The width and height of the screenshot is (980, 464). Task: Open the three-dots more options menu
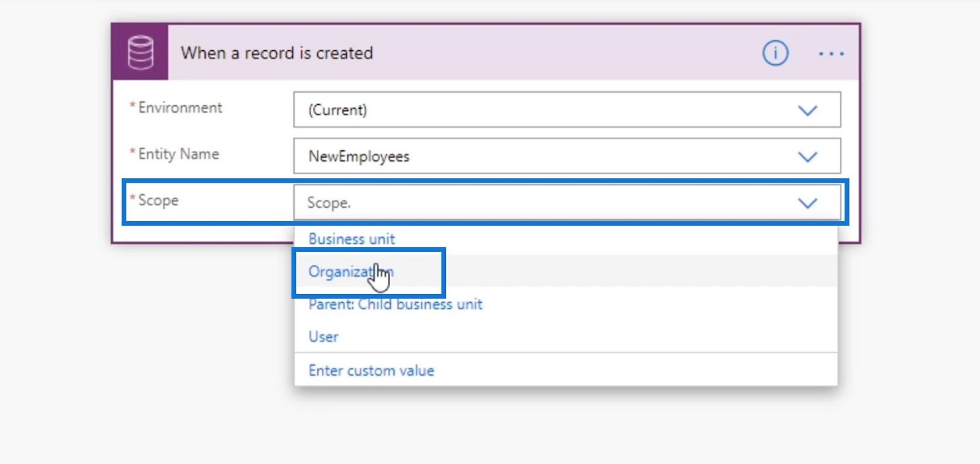[831, 54]
